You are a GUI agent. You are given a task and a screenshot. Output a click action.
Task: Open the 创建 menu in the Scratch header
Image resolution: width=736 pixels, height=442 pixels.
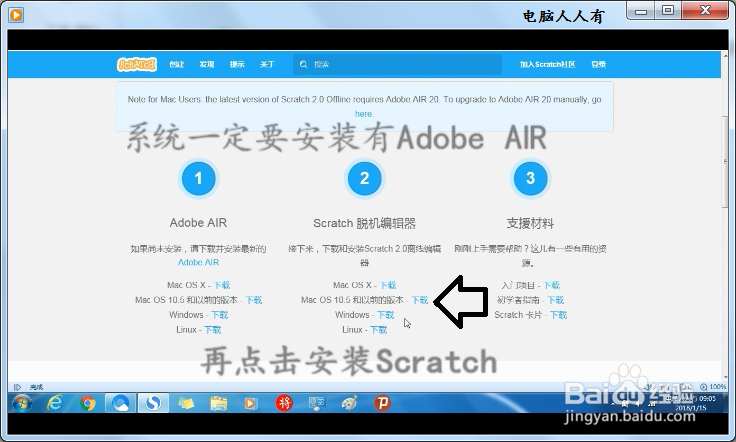[176, 64]
